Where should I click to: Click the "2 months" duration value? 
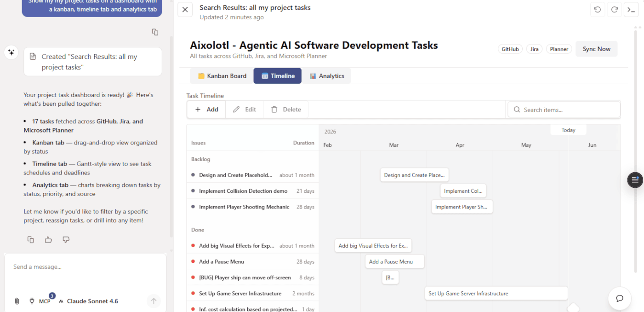(303, 293)
